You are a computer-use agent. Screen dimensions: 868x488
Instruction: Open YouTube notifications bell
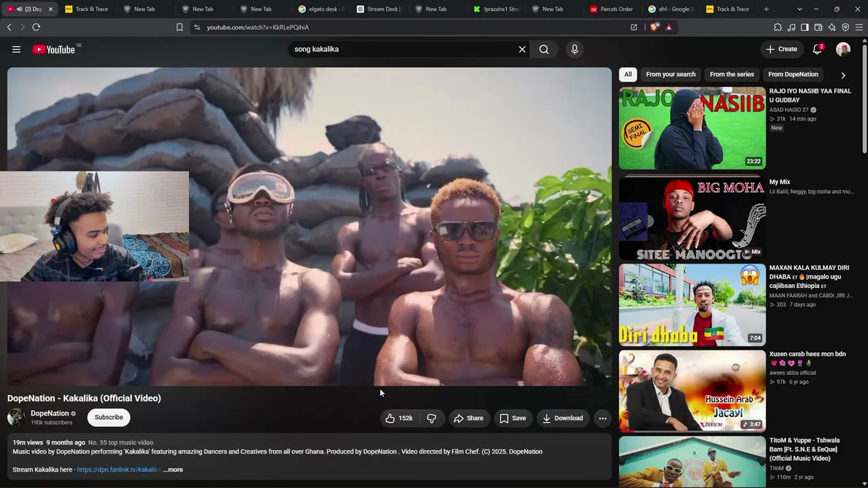[817, 49]
